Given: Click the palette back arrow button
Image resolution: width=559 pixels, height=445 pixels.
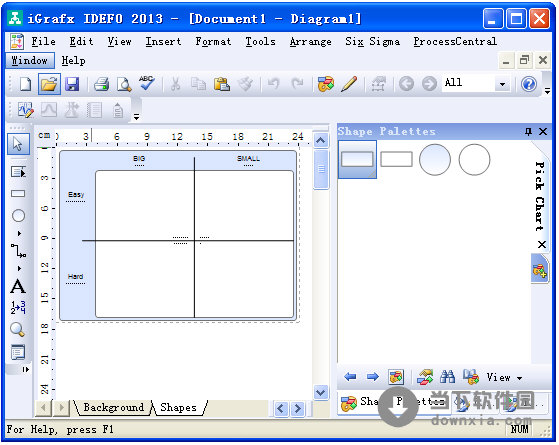Looking at the screenshot, I should pyautogui.click(x=350, y=377).
